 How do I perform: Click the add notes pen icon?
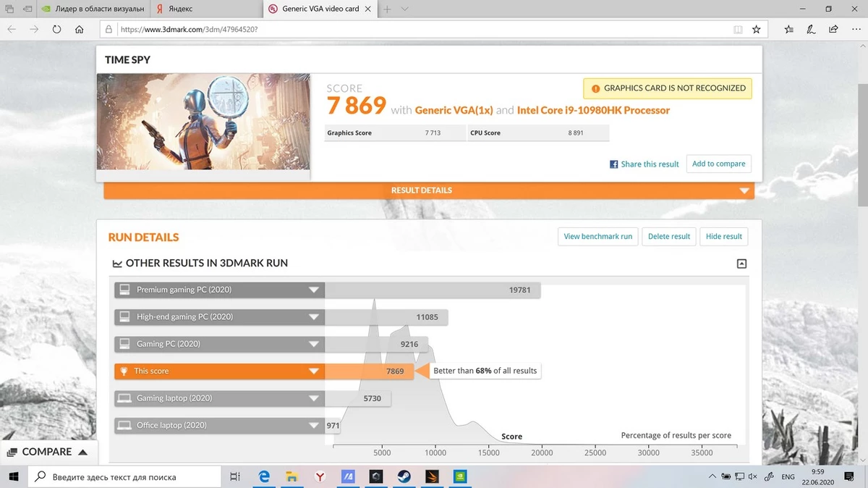point(812,30)
